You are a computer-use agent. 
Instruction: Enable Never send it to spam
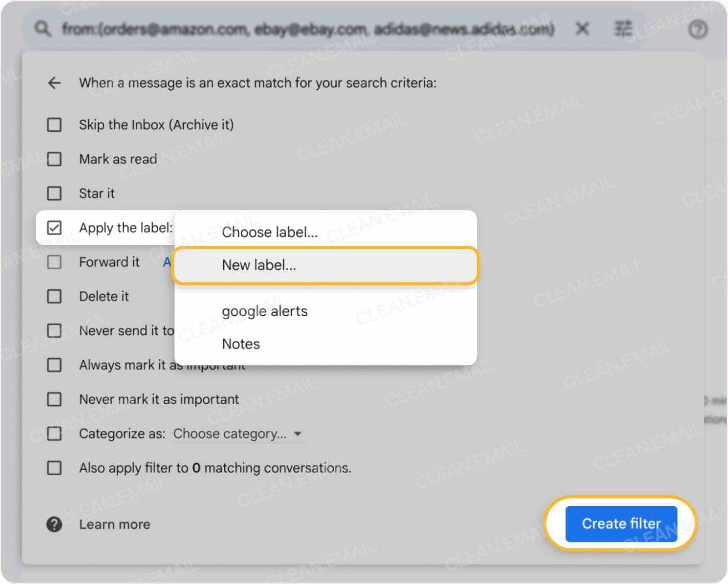pyautogui.click(x=54, y=331)
